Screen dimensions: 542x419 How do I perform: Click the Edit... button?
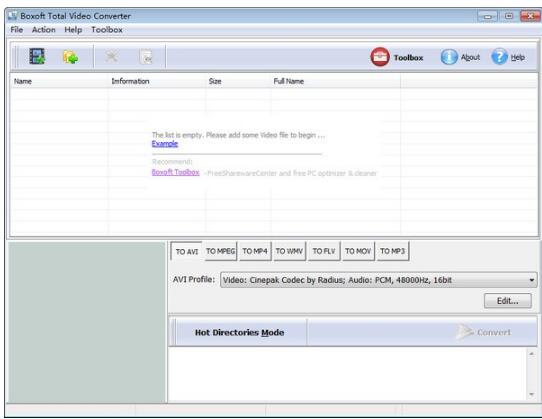507,301
